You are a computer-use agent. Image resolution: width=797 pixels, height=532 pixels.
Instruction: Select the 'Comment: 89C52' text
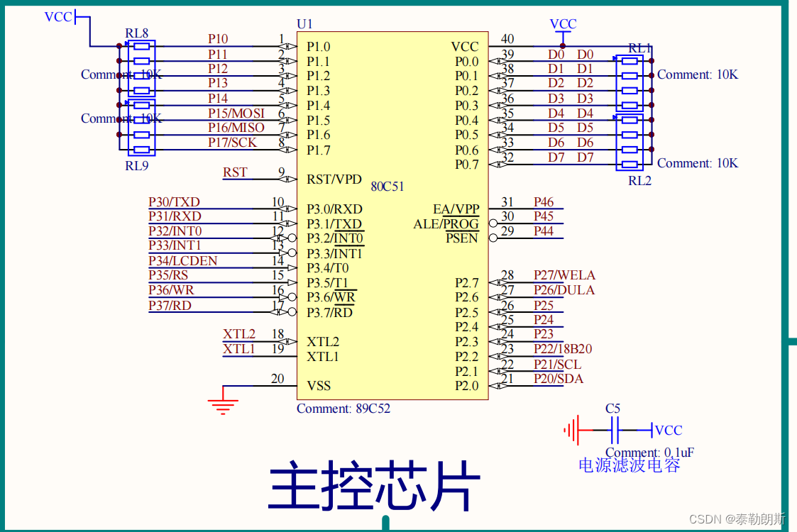click(343, 409)
